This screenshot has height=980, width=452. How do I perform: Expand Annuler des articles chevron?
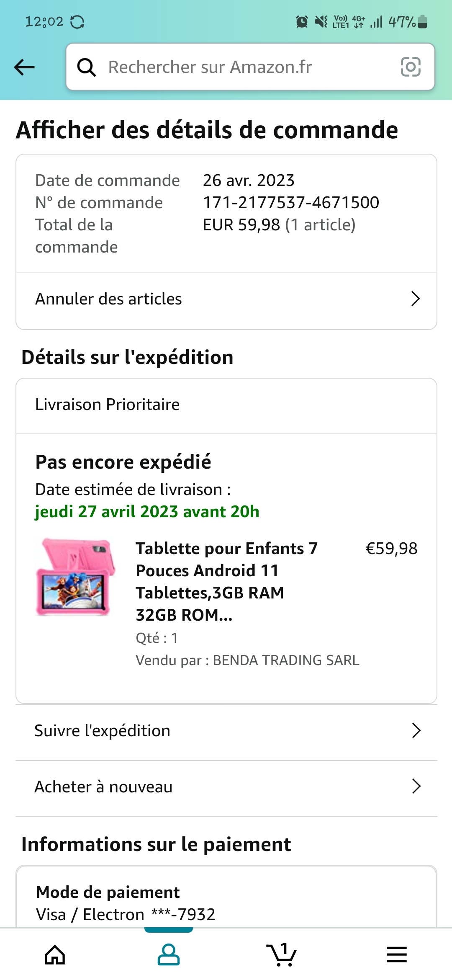click(415, 299)
